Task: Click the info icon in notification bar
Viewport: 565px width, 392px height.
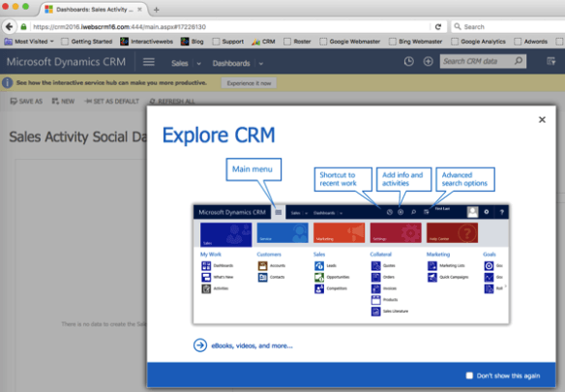Action: (x=7, y=83)
